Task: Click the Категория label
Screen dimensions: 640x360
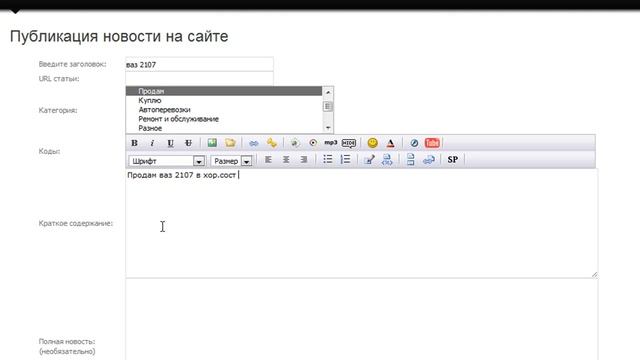Action: pyautogui.click(x=58, y=110)
